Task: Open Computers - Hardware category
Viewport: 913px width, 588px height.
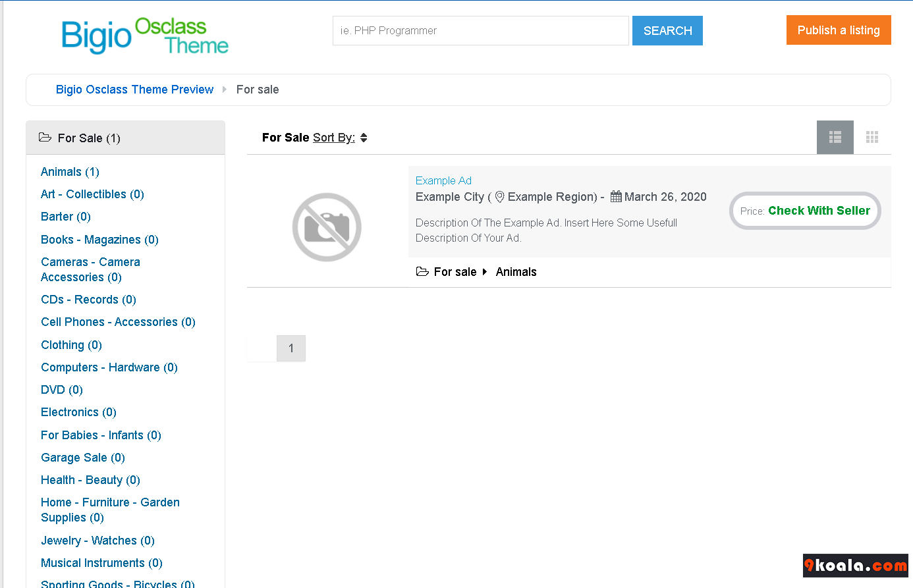Action: (109, 367)
